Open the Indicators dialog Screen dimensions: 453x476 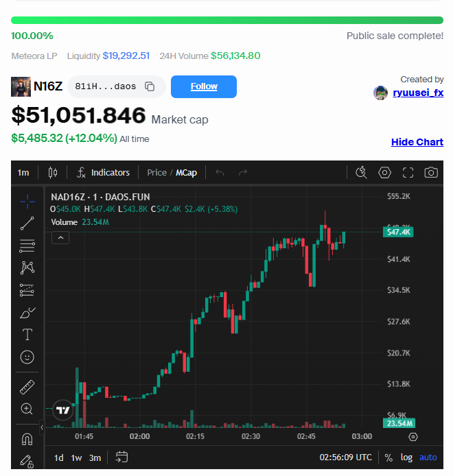[x=103, y=172]
